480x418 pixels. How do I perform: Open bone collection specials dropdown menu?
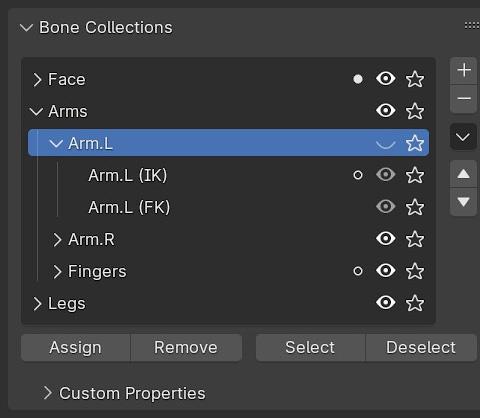pyautogui.click(x=463, y=137)
